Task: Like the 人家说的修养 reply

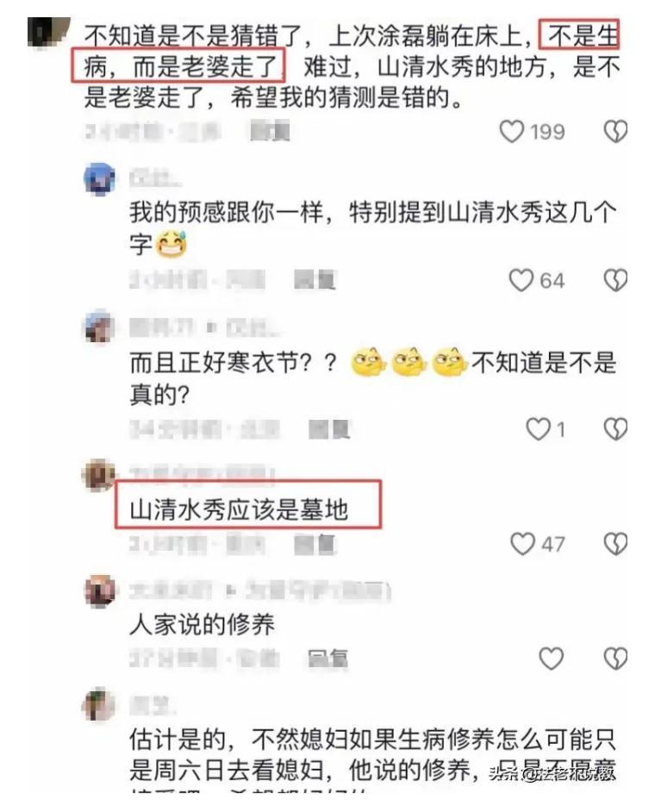Action: click(551, 659)
